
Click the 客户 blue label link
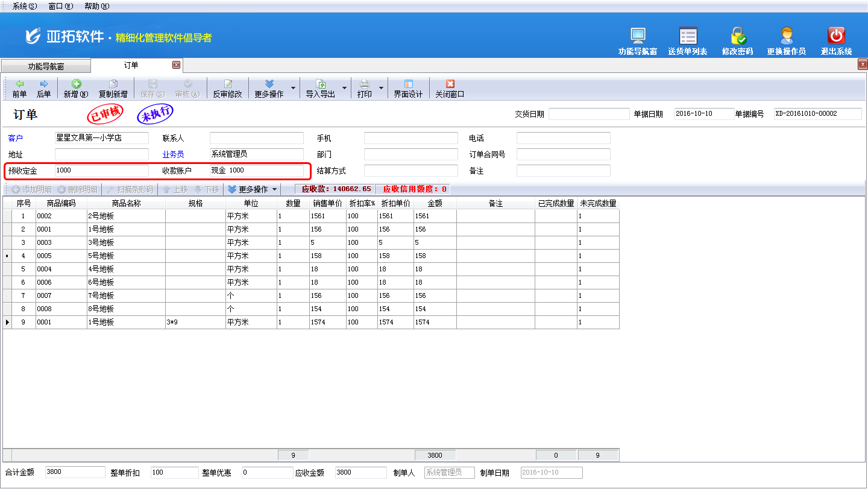(15, 138)
